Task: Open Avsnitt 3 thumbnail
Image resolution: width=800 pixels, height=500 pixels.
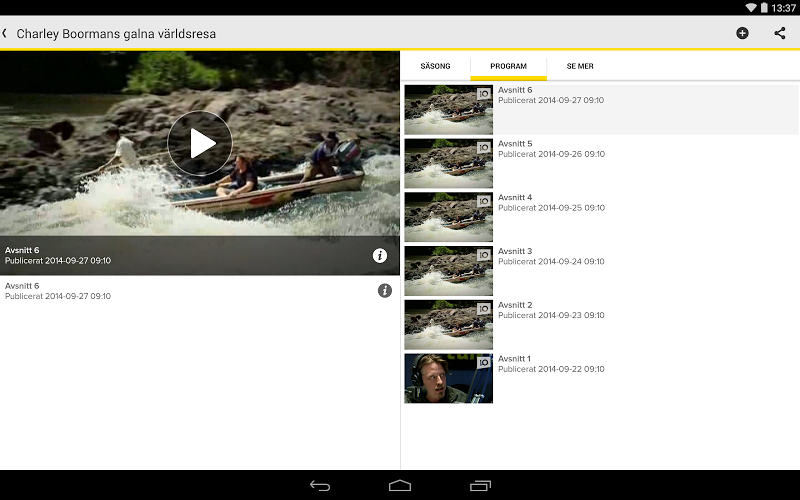Action: coord(448,271)
